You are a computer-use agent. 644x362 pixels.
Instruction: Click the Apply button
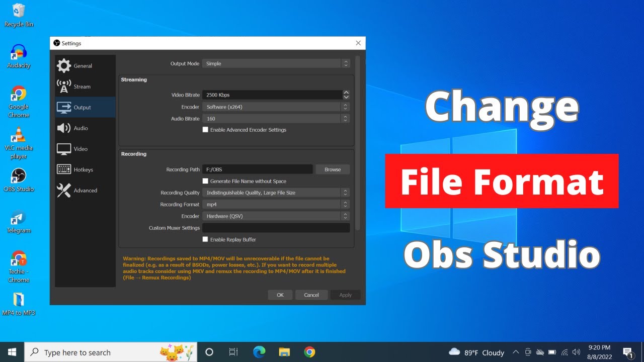[x=345, y=295]
